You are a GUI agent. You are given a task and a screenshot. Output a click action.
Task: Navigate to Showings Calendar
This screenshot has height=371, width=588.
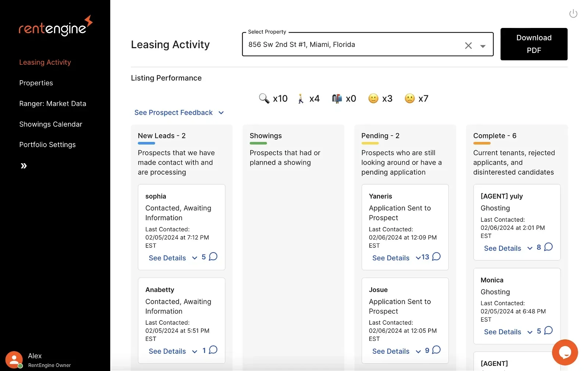point(51,124)
